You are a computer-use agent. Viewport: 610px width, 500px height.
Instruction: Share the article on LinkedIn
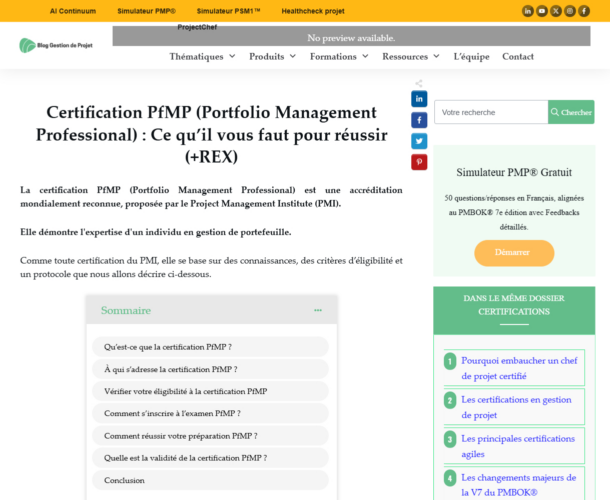[x=419, y=99]
